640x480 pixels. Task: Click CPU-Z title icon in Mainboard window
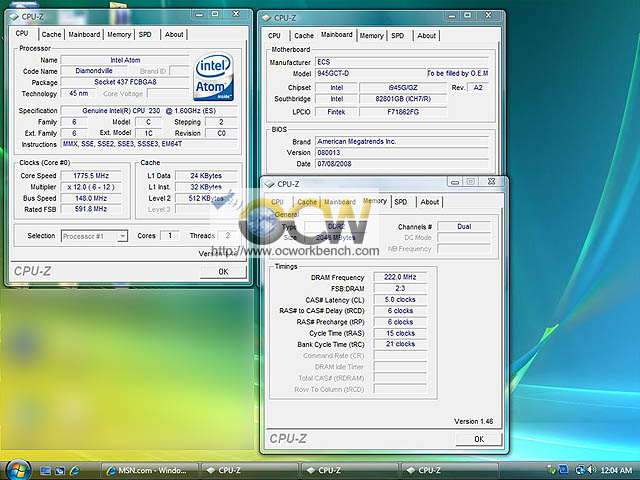267,18
